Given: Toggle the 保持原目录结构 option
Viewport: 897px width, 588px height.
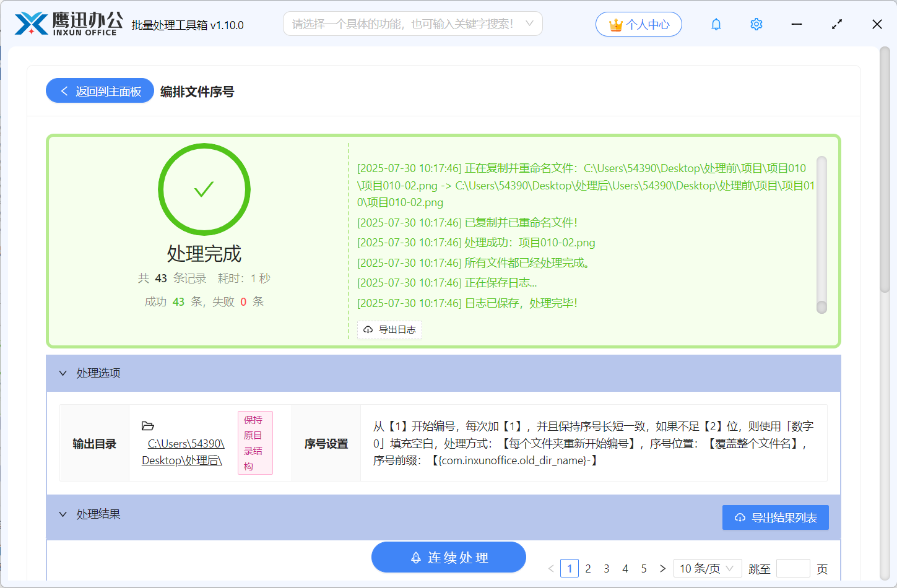Looking at the screenshot, I should click(255, 443).
